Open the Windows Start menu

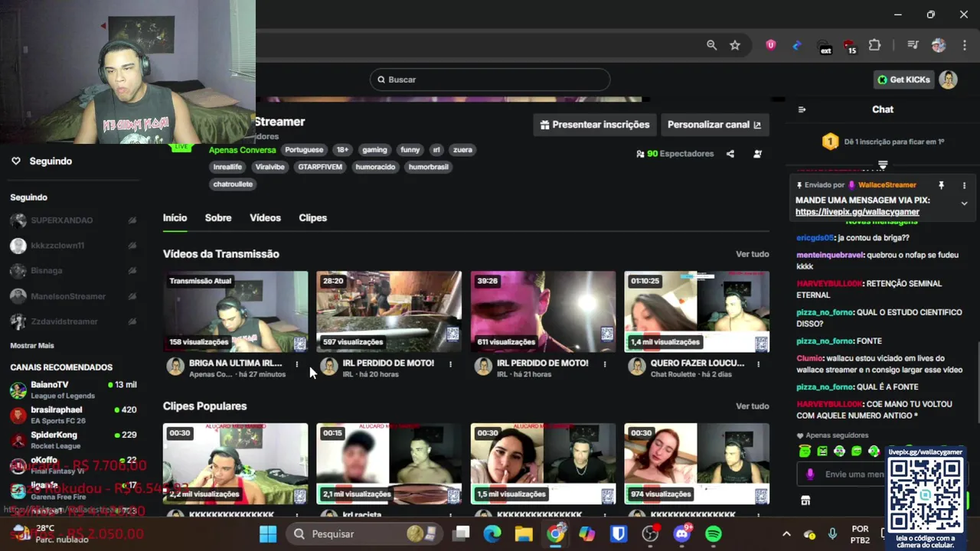pyautogui.click(x=268, y=534)
